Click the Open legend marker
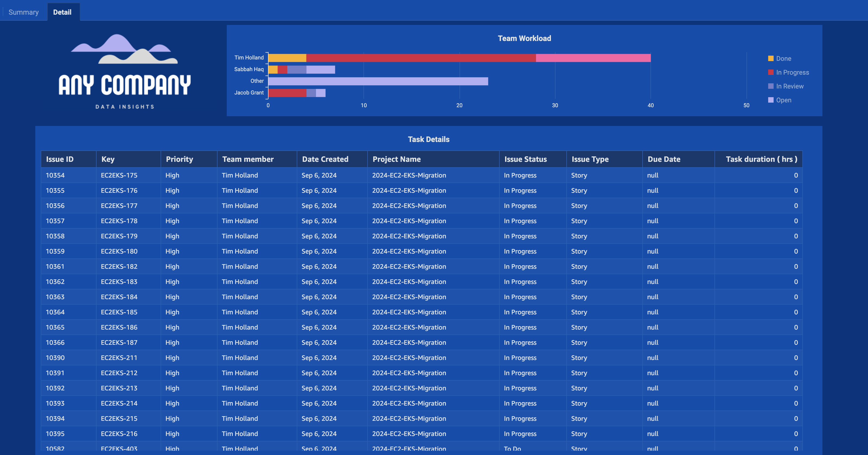Image resolution: width=868 pixels, height=455 pixels. click(771, 100)
